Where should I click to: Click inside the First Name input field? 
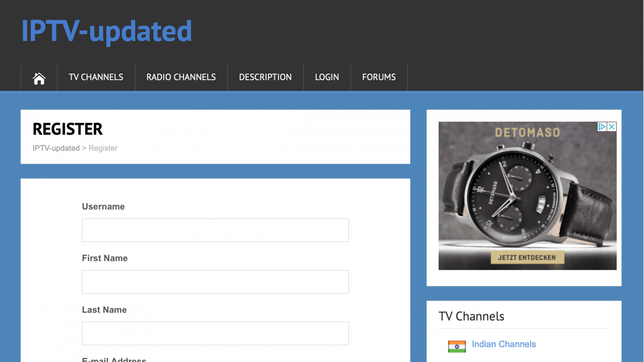(x=215, y=282)
